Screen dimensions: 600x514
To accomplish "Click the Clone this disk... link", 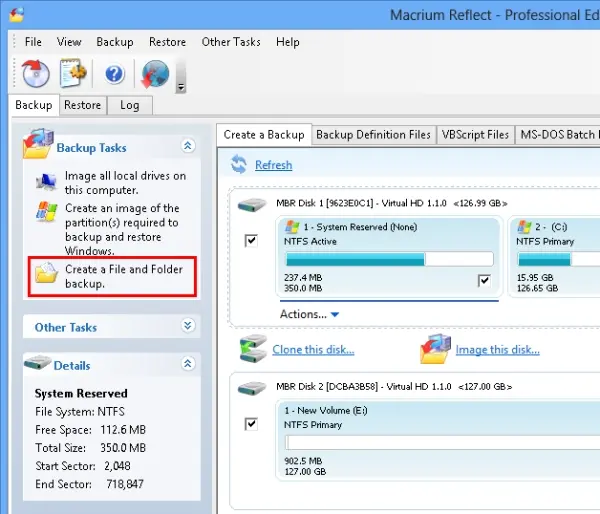I will [313, 349].
